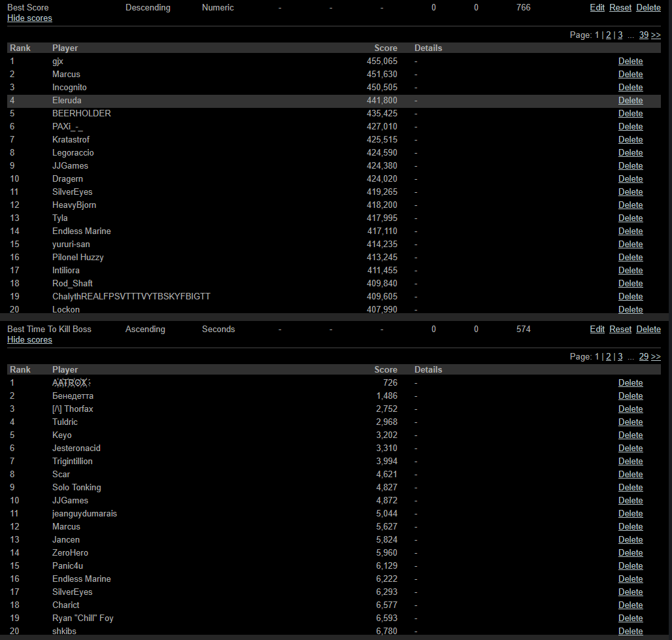The width and height of the screenshot is (672, 640).
Task: Reset Best Time To Kill Boss leaderboard
Action: click(x=620, y=329)
